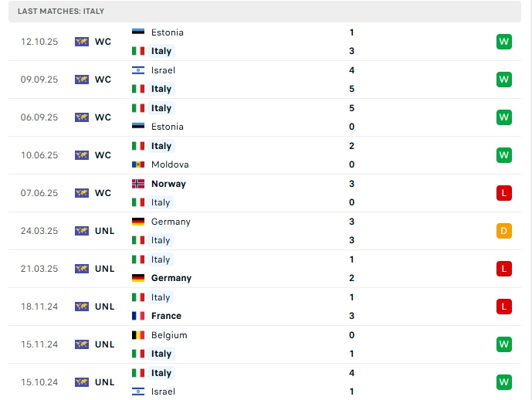Click the WC competition icon for 12.10.25
The height and width of the screenshot is (400, 532).
82,42
